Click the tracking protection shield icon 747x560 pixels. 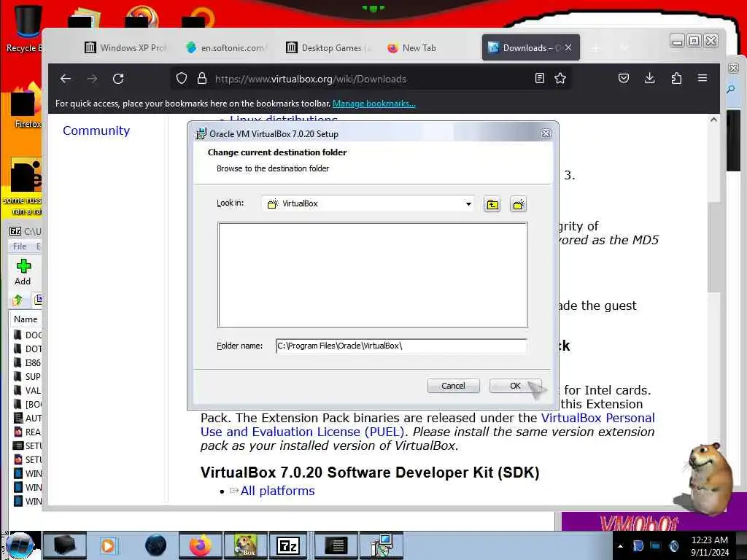[x=182, y=79]
